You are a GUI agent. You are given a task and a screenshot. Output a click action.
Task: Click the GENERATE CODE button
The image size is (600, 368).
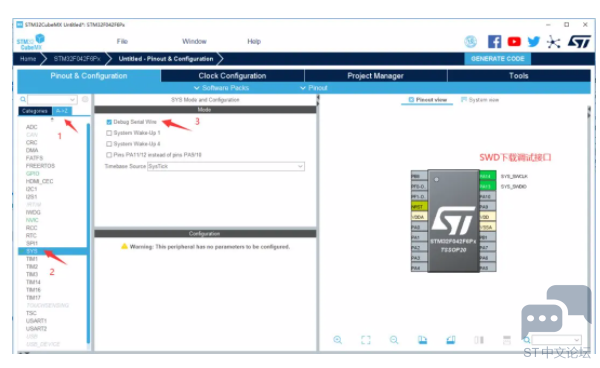(497, 59)
